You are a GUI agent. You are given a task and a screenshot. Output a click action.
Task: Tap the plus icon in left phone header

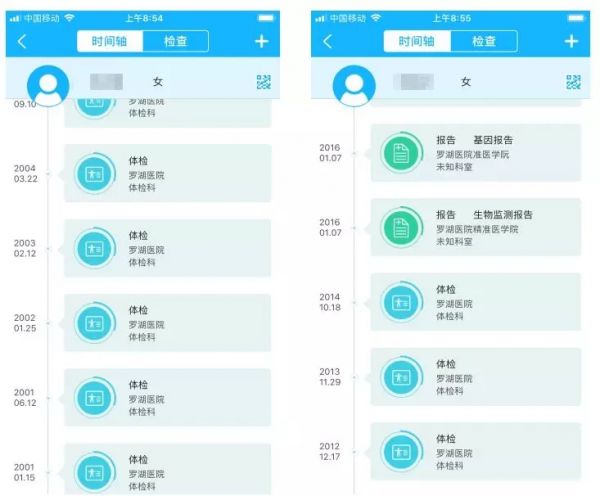[262, 41]
